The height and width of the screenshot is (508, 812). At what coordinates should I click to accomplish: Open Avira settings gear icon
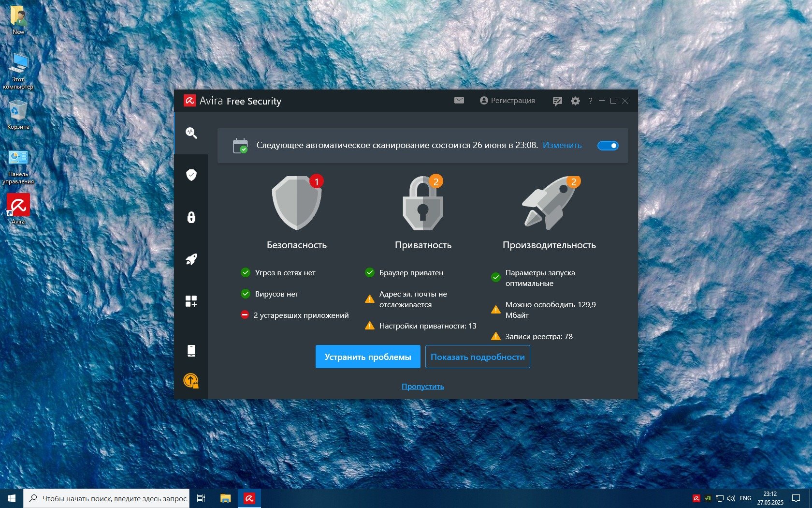(575, 101)
